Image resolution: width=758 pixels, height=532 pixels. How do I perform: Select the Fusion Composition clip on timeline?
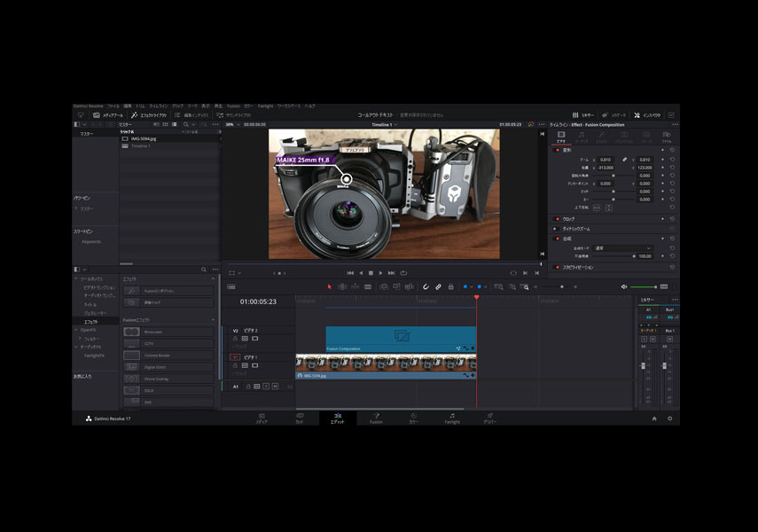tap(400, 338)
